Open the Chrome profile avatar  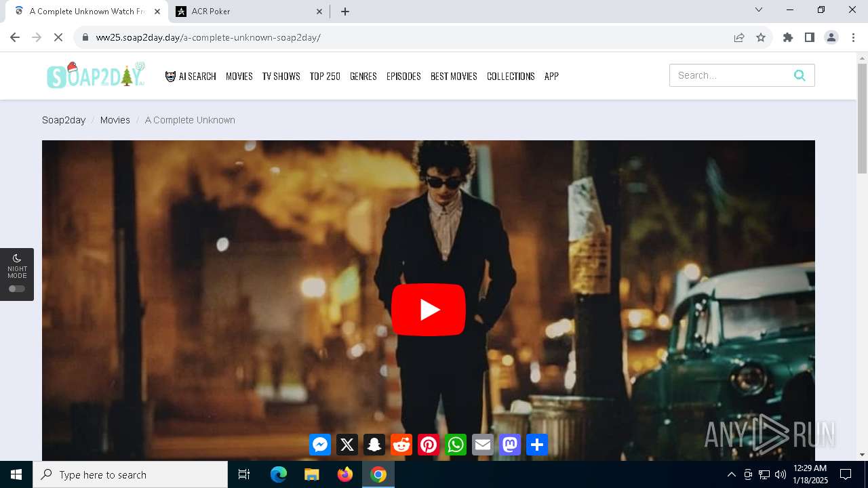pos(831,37)
